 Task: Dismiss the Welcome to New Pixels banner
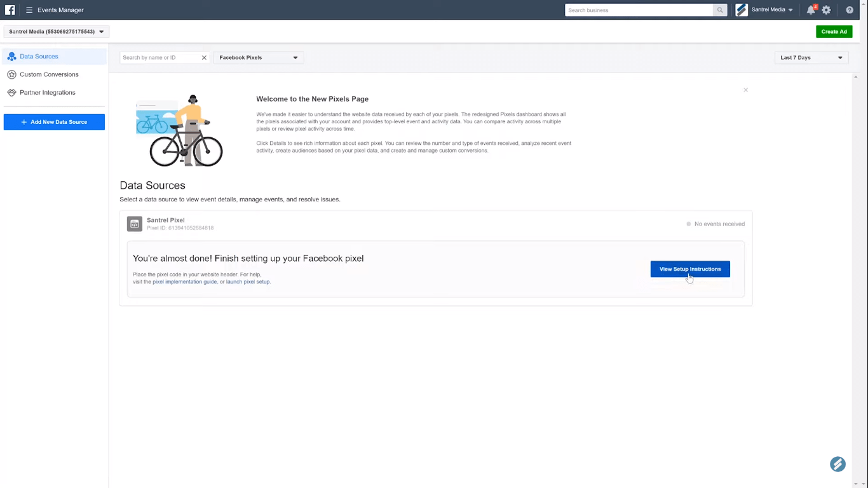[745, 90]
